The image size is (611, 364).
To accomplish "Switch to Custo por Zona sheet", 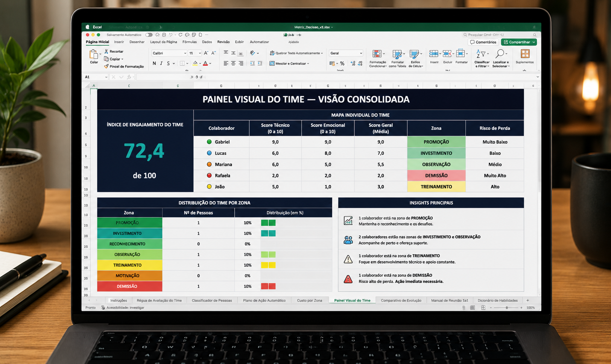I will (x=310, y=300).
